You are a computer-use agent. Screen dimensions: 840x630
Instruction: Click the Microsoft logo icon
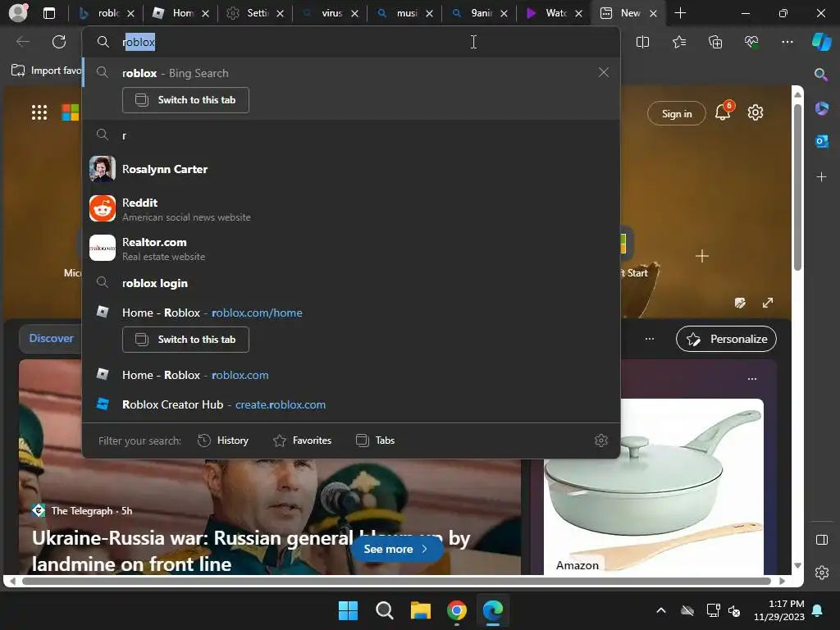[x=71, y=112]
